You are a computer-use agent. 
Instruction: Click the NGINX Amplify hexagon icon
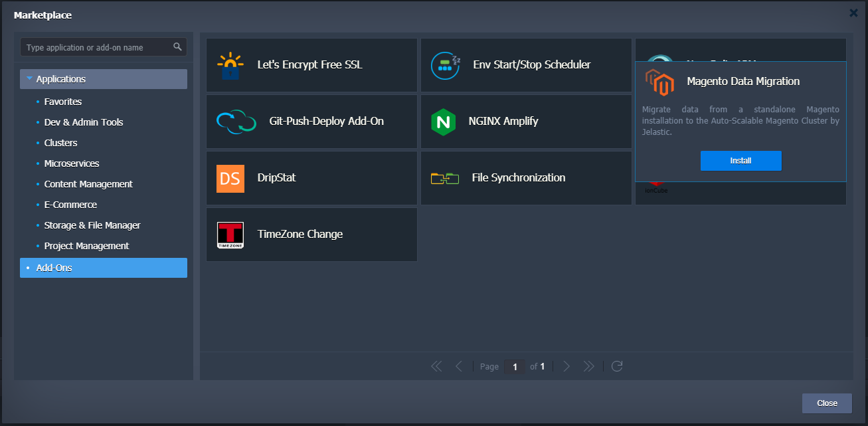[443, 122]
